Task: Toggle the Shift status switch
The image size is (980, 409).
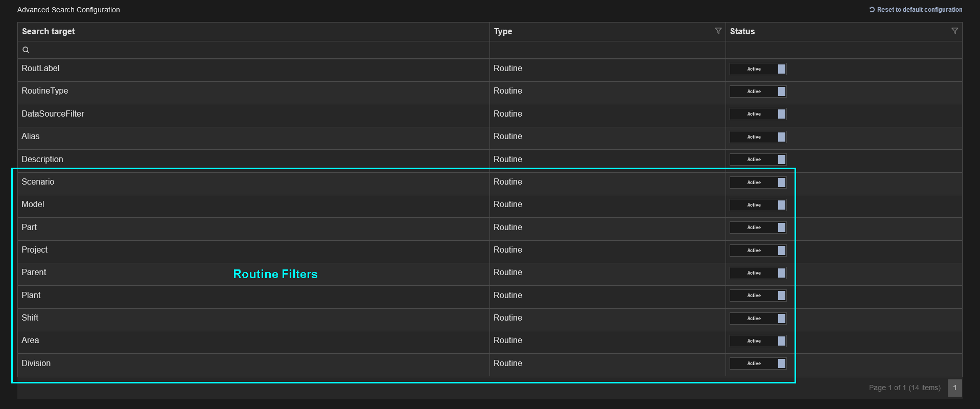Action: (x=758, y=319)
